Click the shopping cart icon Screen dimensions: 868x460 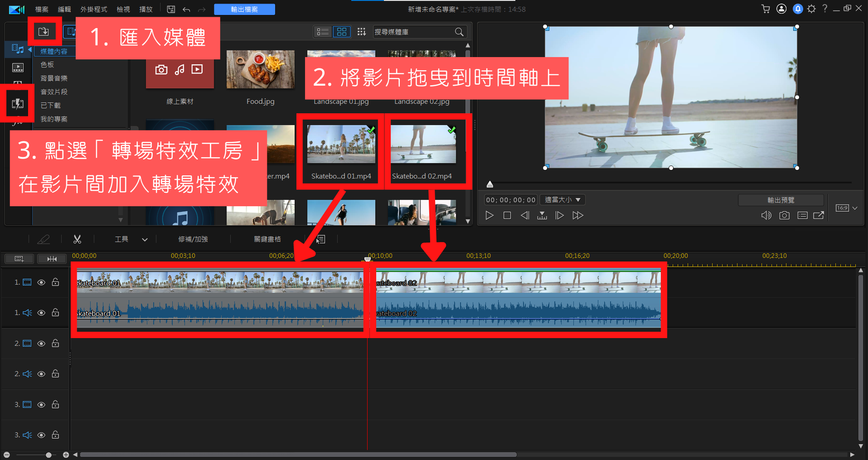(x=766, y=9)
